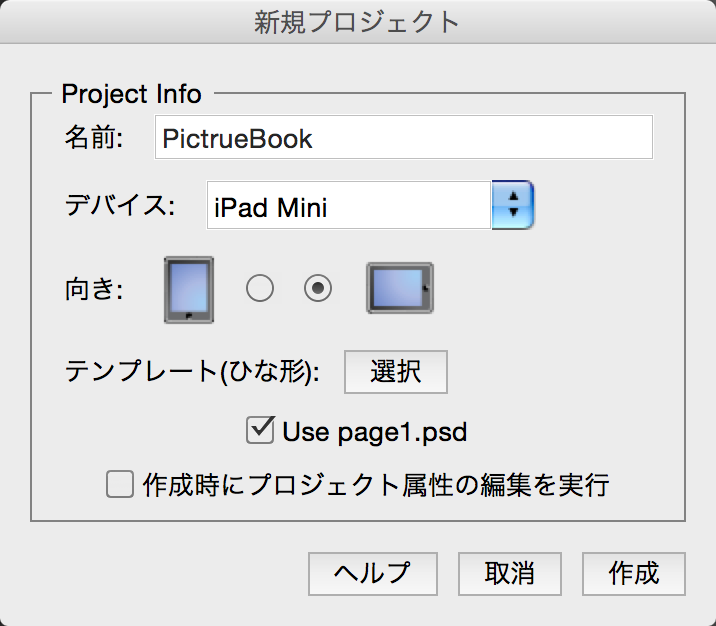
Task: Open the device dropdown arrow button
Action: (513, 205)
